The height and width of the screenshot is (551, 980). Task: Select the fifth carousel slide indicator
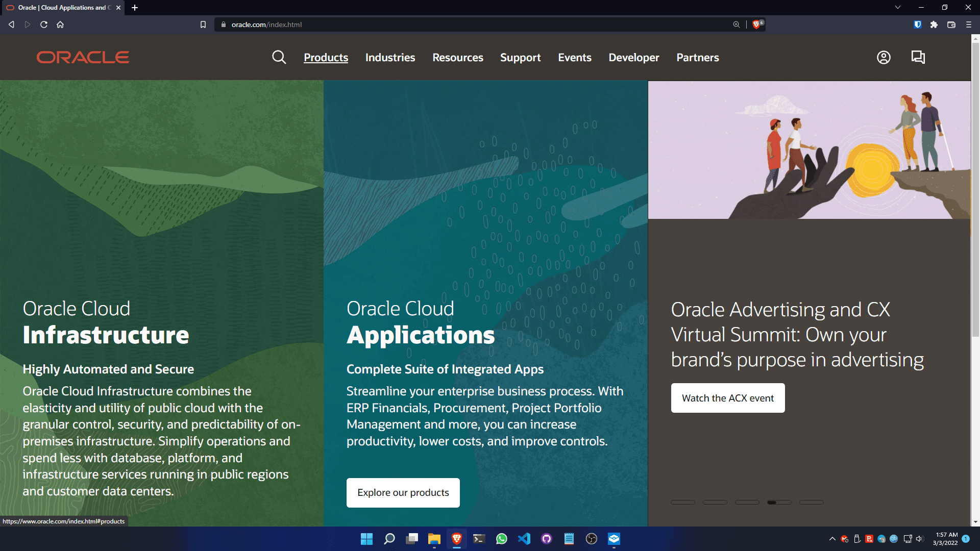(x=812, y=503)
